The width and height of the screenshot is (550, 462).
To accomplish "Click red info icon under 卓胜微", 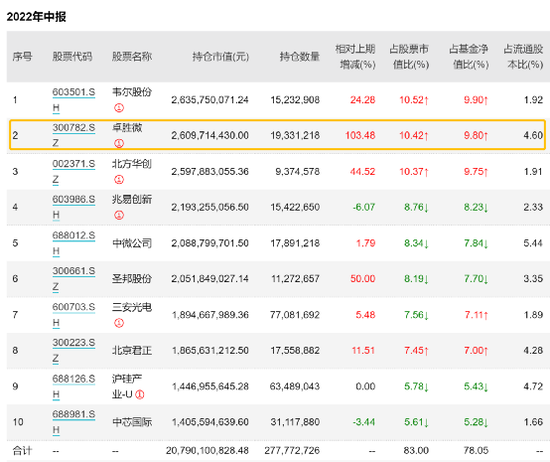I will click(119, 143).
